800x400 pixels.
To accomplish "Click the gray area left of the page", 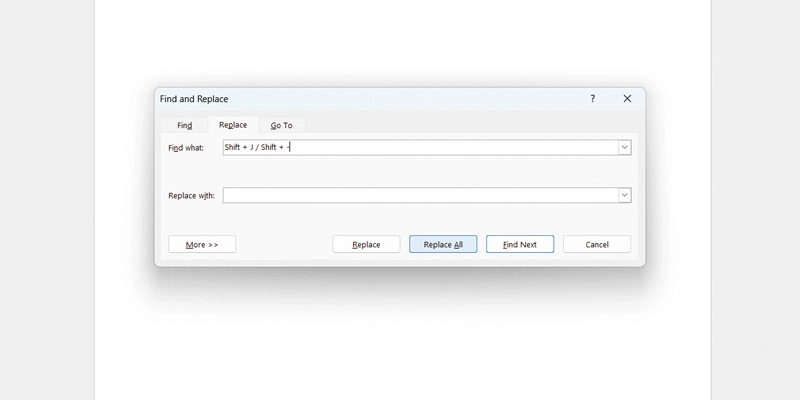I will click(x=45, y=200).
